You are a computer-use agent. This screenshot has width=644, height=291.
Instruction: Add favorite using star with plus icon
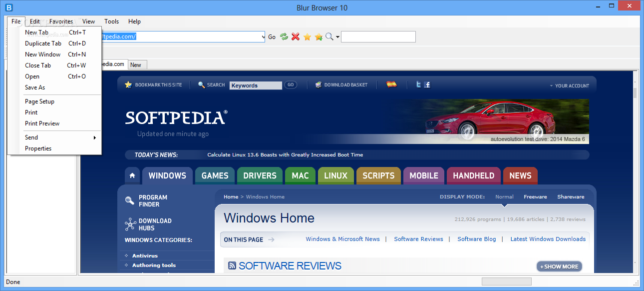tap(319, 36)
